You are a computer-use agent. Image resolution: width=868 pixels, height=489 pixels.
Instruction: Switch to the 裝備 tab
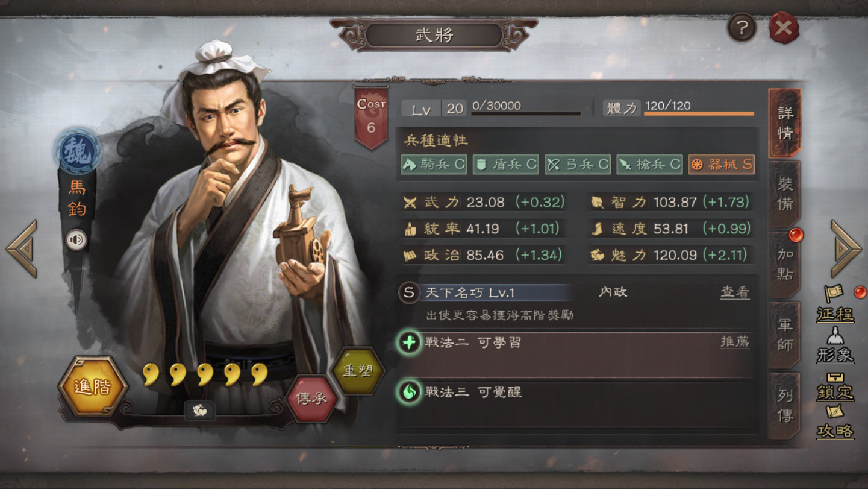[x=785, y=194]
